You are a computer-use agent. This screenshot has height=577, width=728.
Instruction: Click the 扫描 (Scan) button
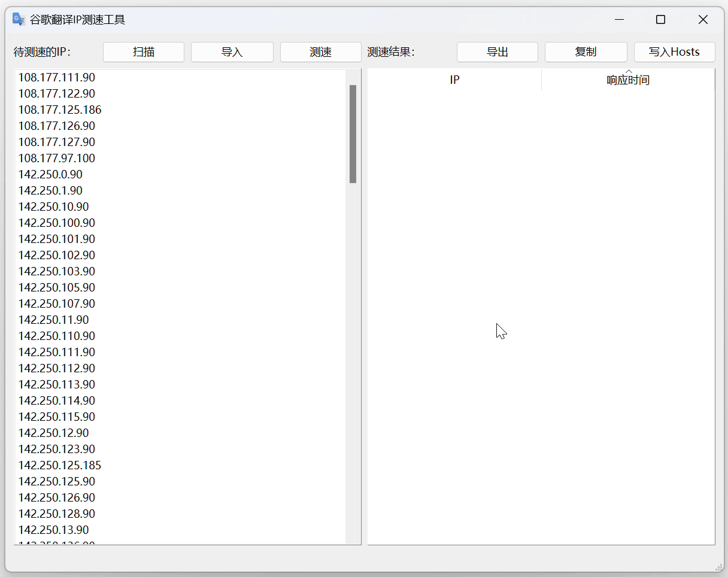144,52
